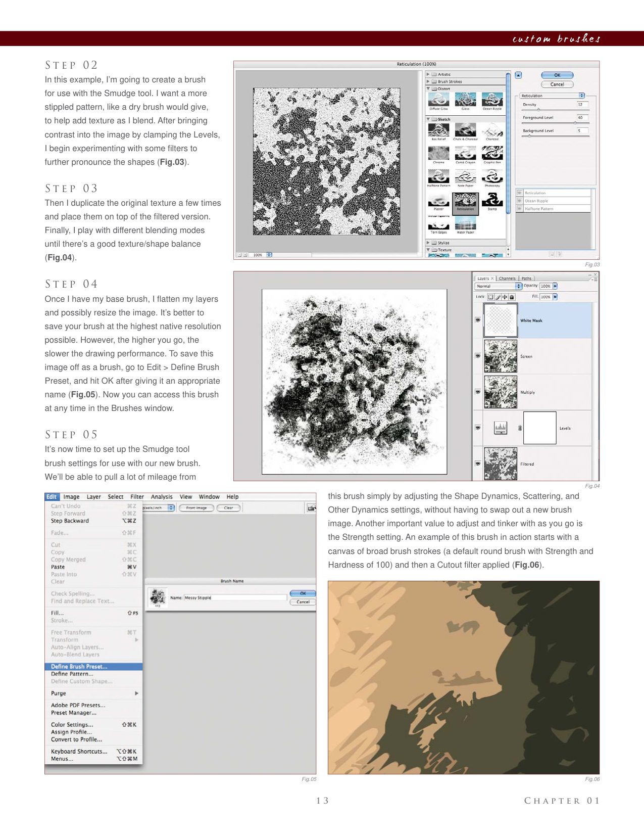This screenshot has height=834, width=644.
Task: Open the Normal blending mode dropdown
Action: point(498,286)
